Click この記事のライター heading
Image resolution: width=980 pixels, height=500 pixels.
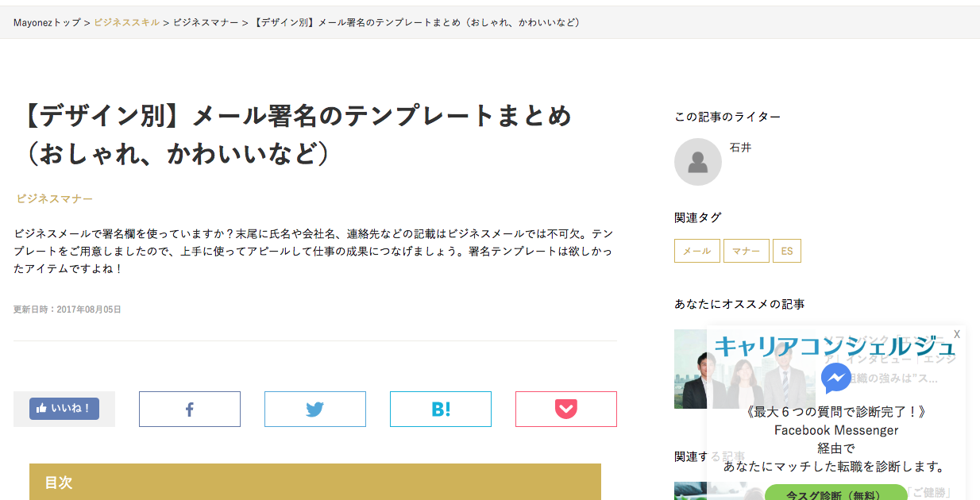click(x=727, y=117)
